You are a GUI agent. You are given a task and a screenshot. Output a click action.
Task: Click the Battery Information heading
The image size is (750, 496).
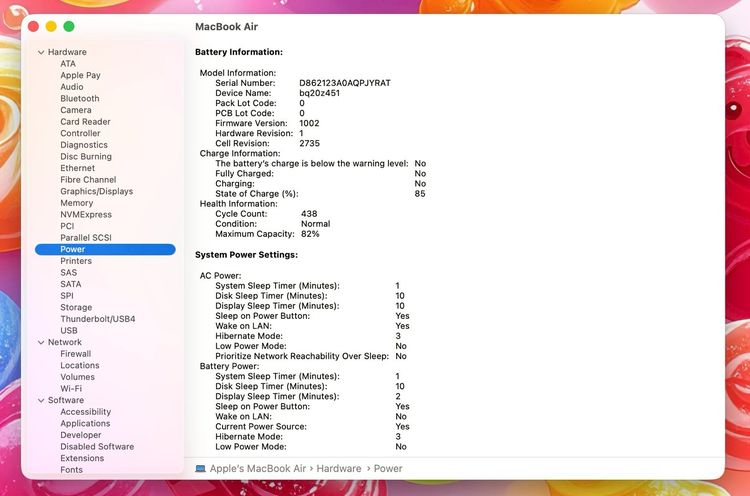click(x=239, y=52)
